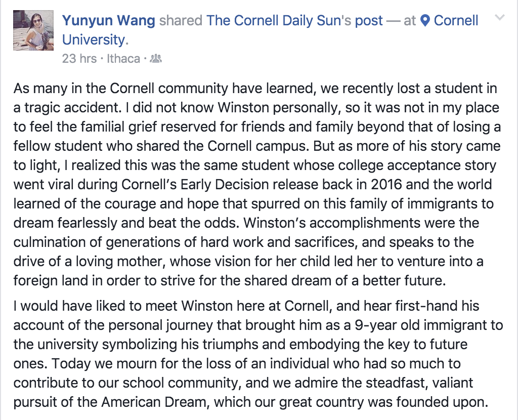Click the phrase 'American Dream' in the last line
Viewport: 518px width, 420px height.
154,402
